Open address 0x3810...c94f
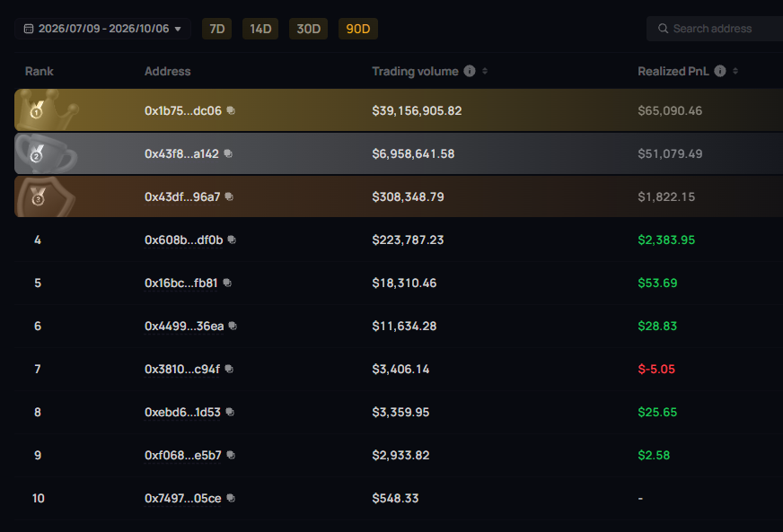Viewport: 783px width, 532px height. (182, 370)
